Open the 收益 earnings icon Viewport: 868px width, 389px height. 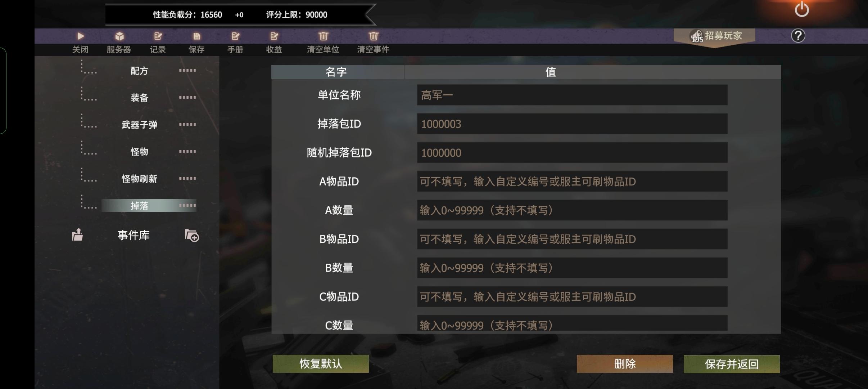tap(274, 36)
